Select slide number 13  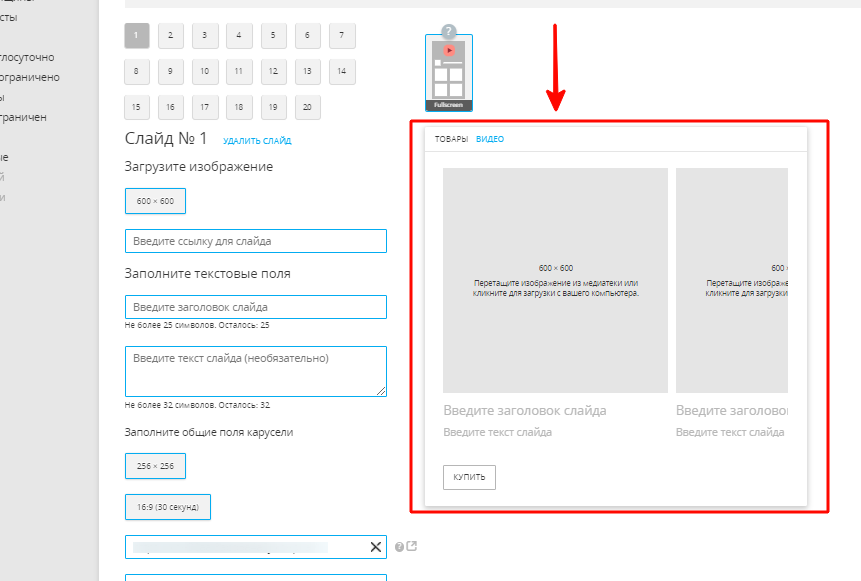click(x=308, y=71)
